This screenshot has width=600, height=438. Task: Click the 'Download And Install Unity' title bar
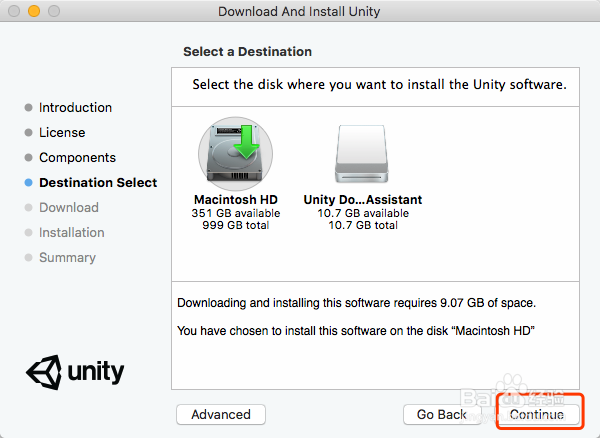299,11
